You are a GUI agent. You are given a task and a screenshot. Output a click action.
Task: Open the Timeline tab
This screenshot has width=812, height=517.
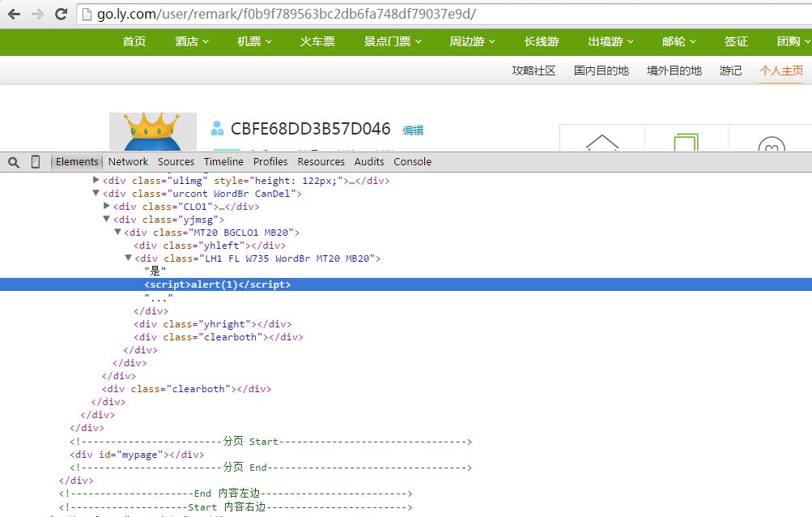[x=223, y=162]
